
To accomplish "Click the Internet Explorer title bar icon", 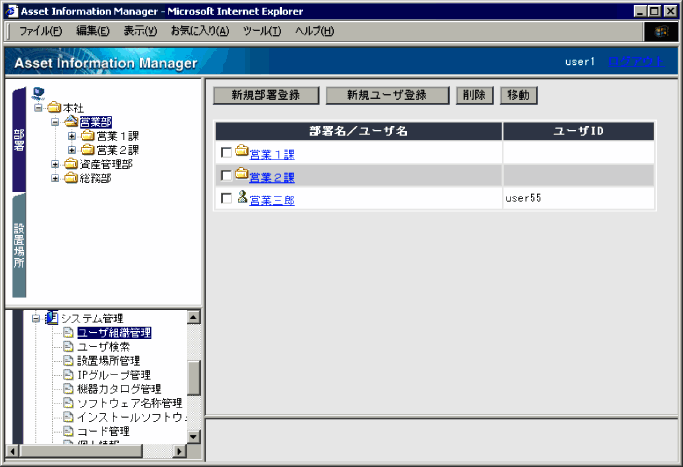I will (x=12, y=11).
